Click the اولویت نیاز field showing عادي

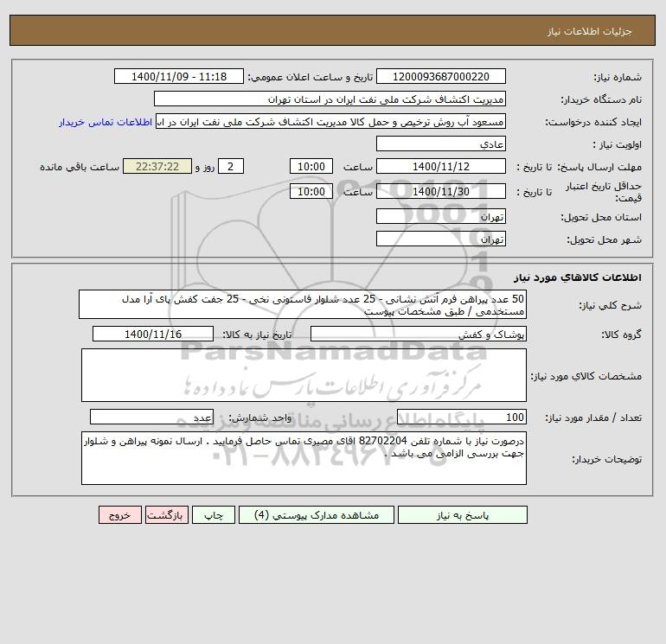[441, 143]
